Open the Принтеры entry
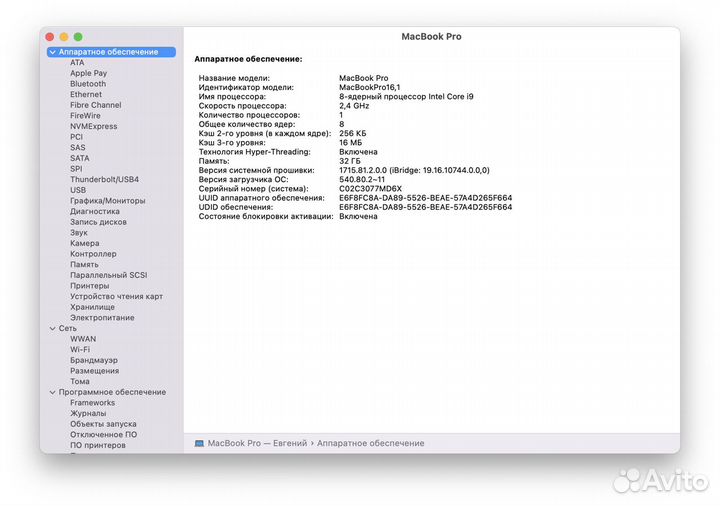The width and height of the screenshot is (720, 506). point(90,286)
